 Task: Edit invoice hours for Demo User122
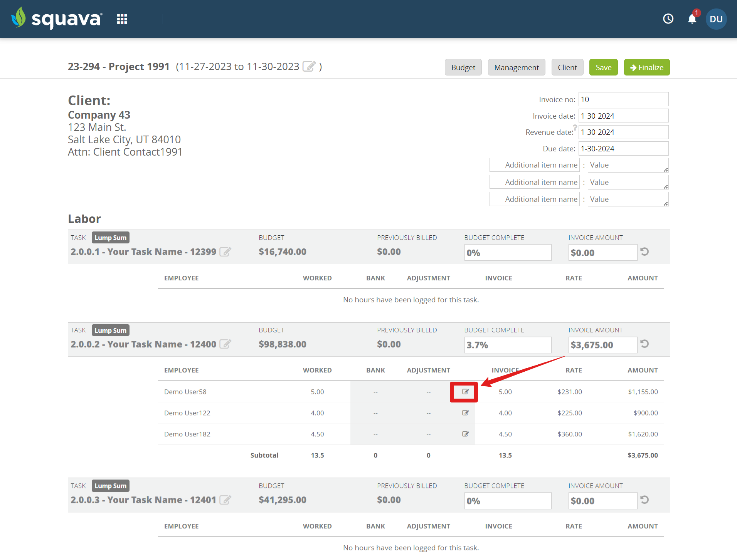click(465, 413)
